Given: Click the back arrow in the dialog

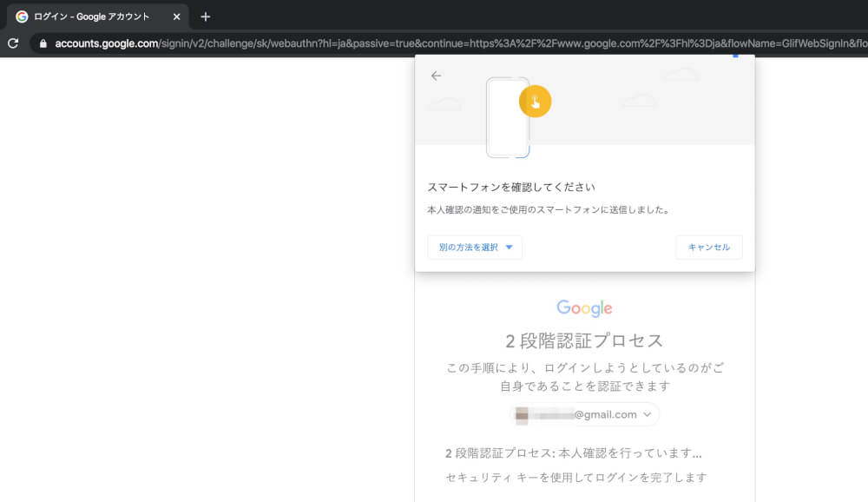Looking at the screenshot, I should coord(437,76).
